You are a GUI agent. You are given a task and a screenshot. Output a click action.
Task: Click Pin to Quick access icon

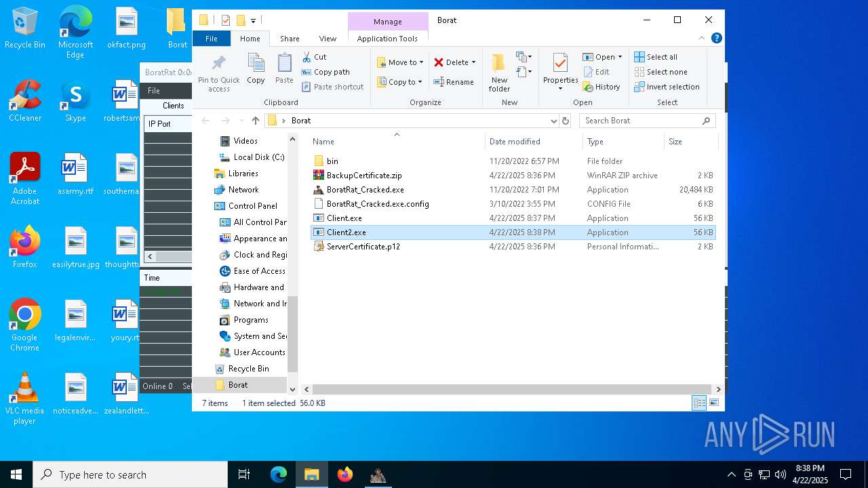[x=218, y=64]
